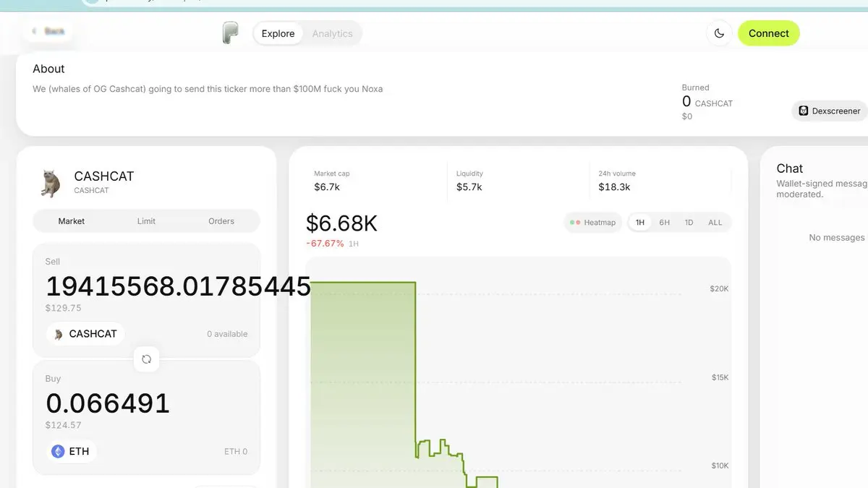The image size is (868, 488).
Task: Select the Market order tab
Action: point(72,221)
